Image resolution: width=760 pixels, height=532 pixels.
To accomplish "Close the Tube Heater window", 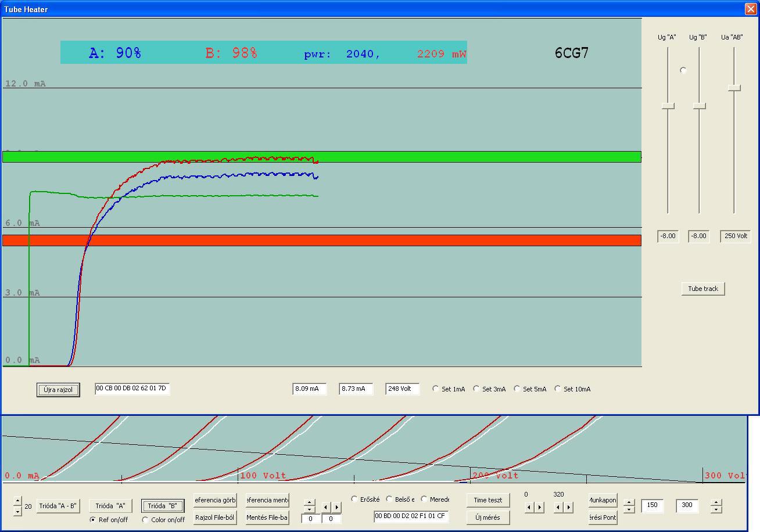I will coord(750,9).
